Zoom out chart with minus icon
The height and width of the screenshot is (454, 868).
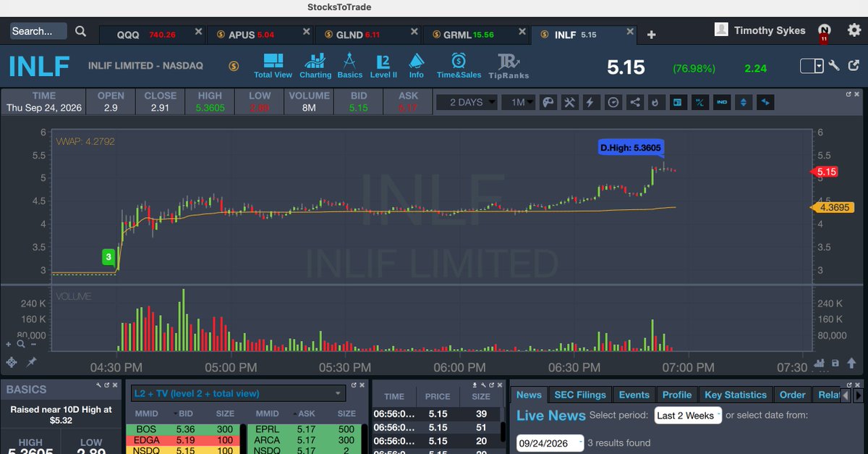(32, 345)
